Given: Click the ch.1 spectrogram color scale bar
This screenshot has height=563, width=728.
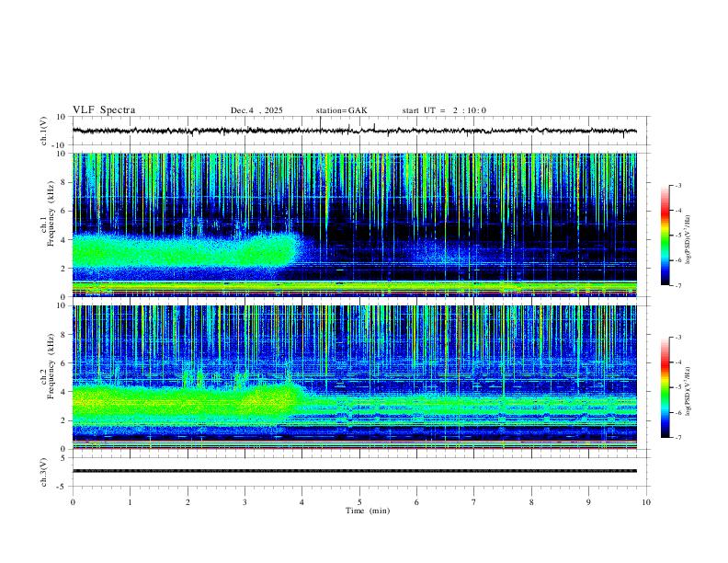Looking at the screenshot, I should (x=665, y=236).
